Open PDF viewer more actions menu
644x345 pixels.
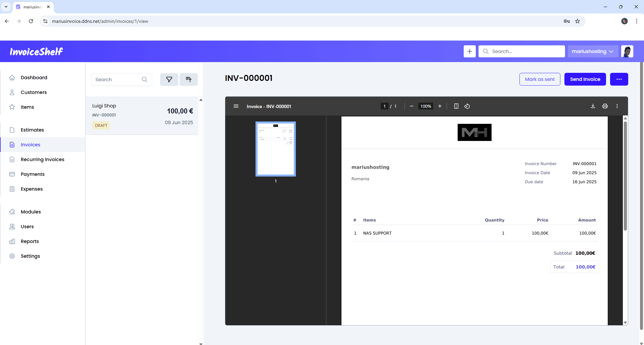617,106
